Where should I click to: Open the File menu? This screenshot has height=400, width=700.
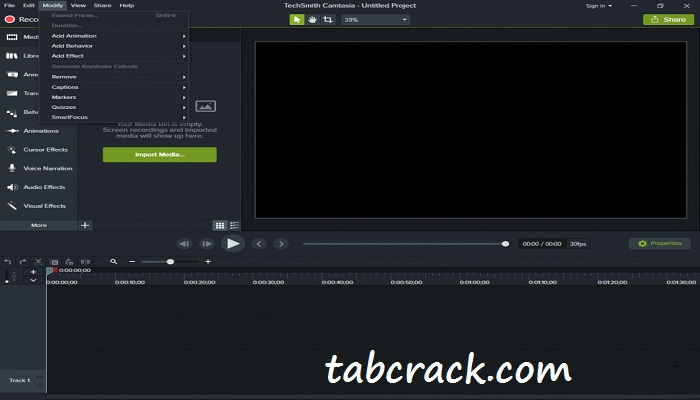tap(9, 5)
